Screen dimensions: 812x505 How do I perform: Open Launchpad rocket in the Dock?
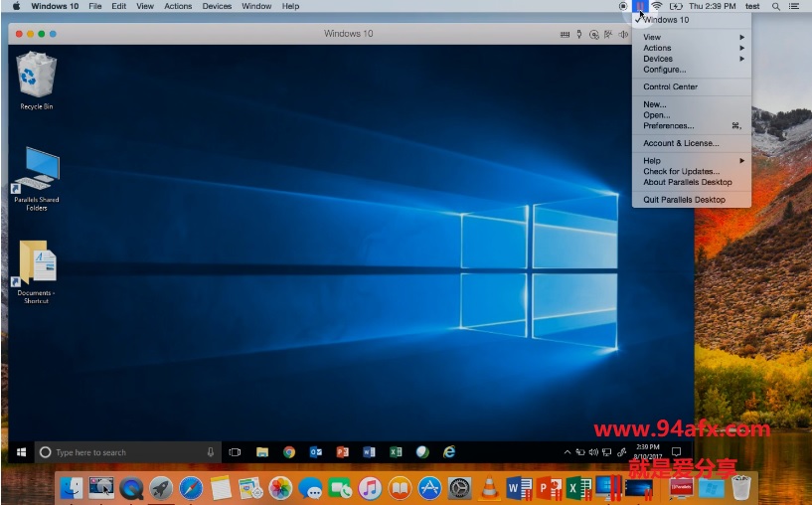click(x=161, y=488)
